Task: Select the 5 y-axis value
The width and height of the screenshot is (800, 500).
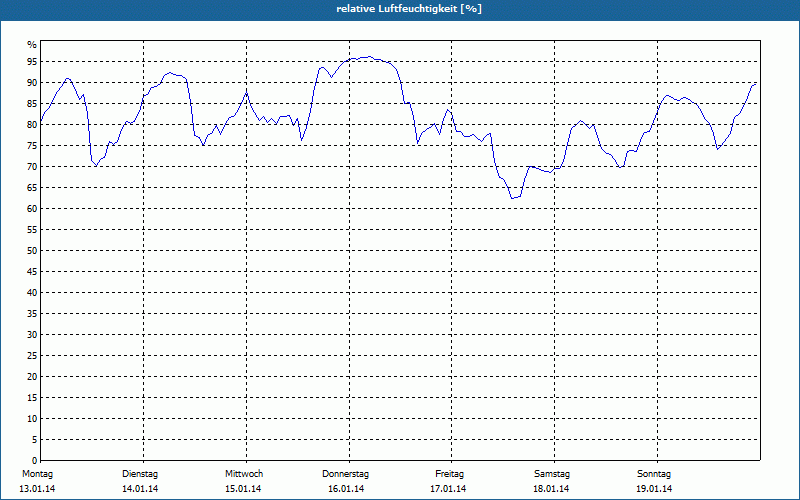Action: (x=34, y=439)
